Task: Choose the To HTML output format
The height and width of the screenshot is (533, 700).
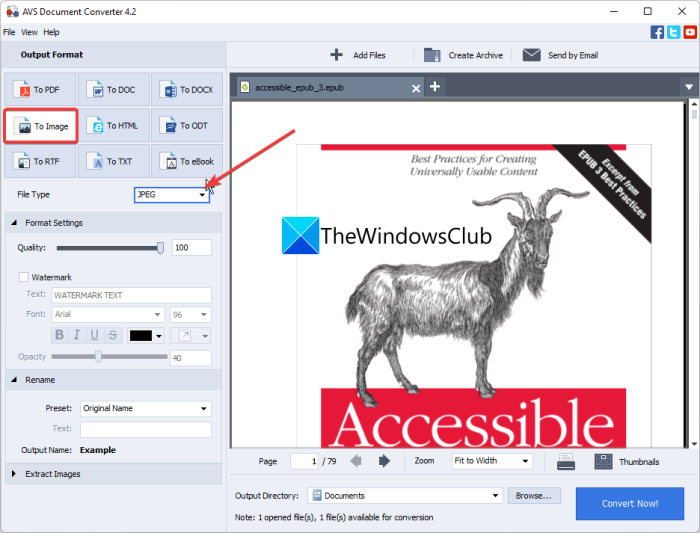Action: 114,126
